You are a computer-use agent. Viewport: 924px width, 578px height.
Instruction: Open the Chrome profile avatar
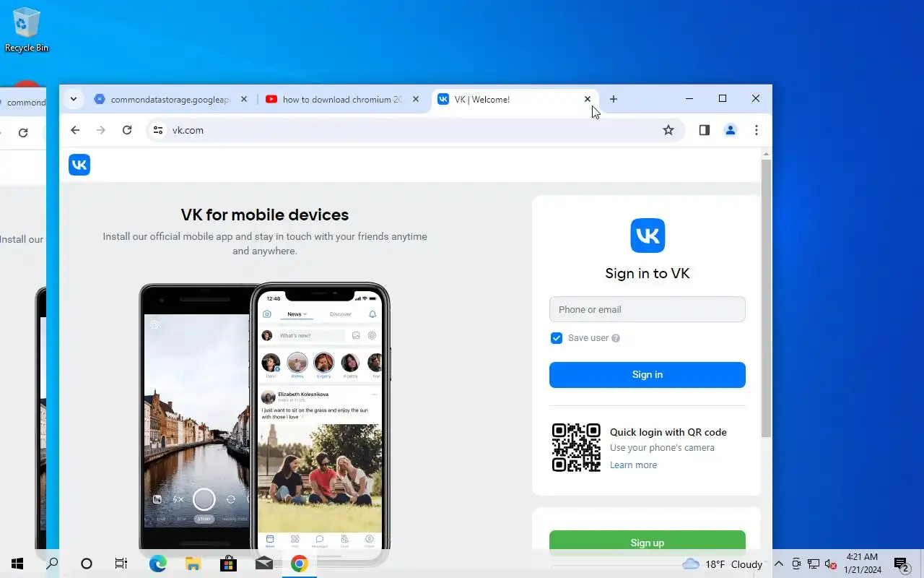tap(731, 130)
